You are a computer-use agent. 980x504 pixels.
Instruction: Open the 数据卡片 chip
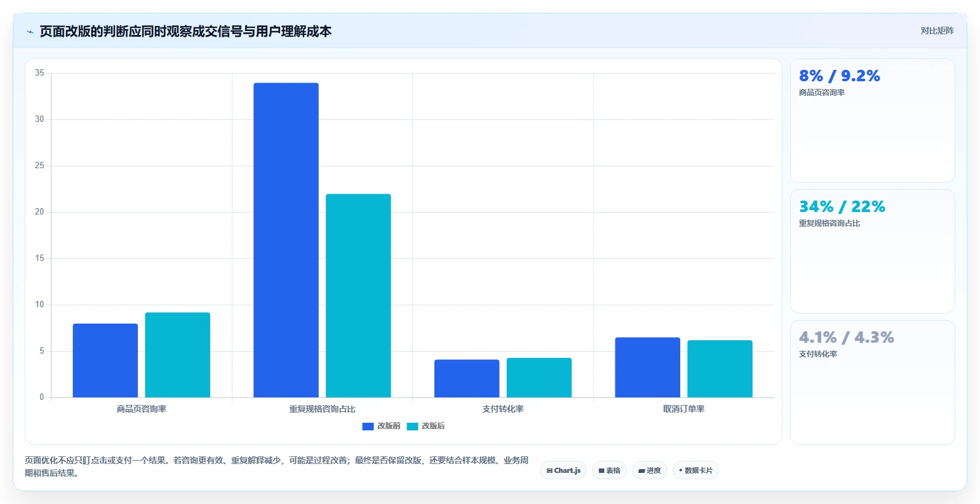695,470
